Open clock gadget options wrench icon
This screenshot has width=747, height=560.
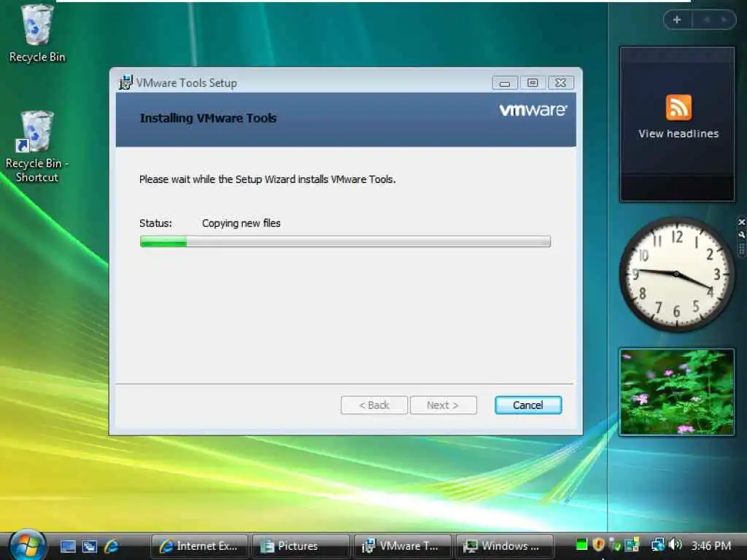click(741, 235)
